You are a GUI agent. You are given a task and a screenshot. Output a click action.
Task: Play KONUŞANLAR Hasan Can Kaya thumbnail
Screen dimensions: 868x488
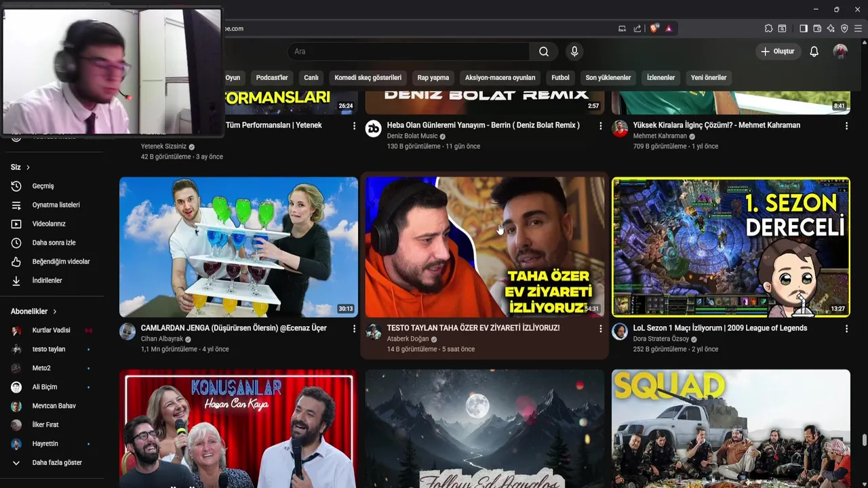point(239,428)
